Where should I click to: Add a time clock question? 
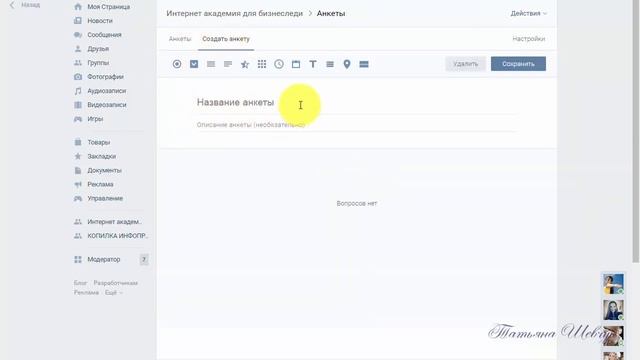pyautogui.click(x=279, y=64)
